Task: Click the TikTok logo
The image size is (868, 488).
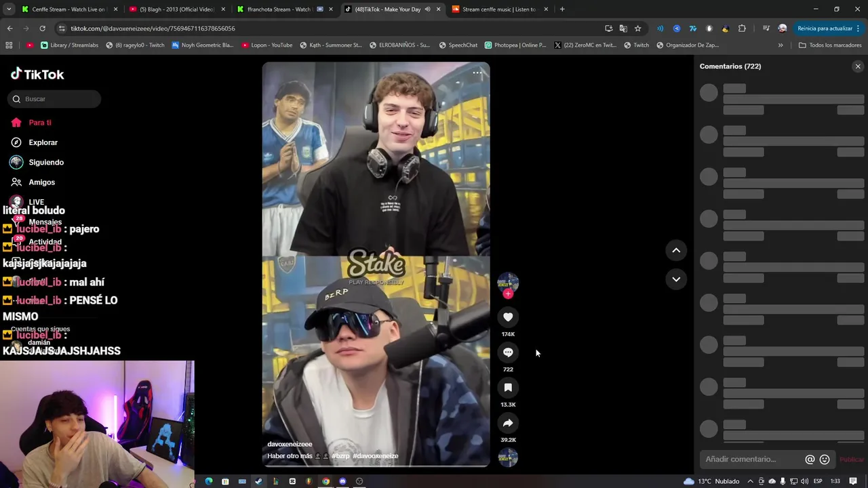Action: point(37,74)
